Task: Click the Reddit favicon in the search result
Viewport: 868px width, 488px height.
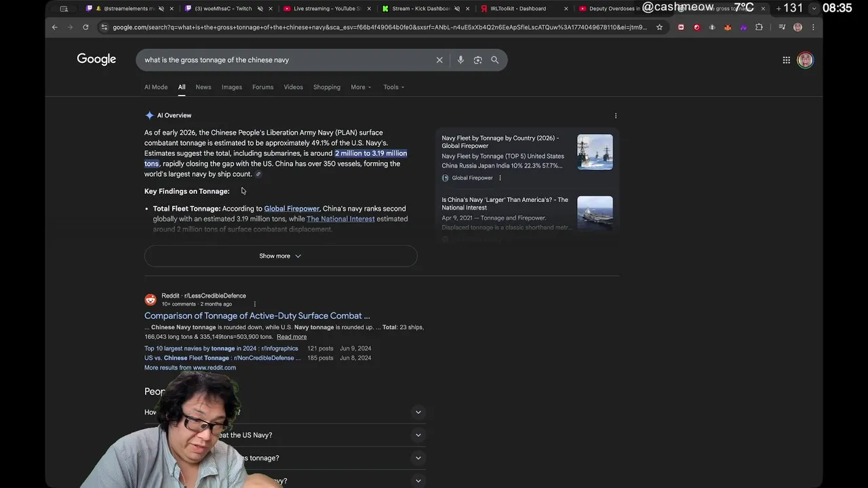Action: (x=151, y=300)
